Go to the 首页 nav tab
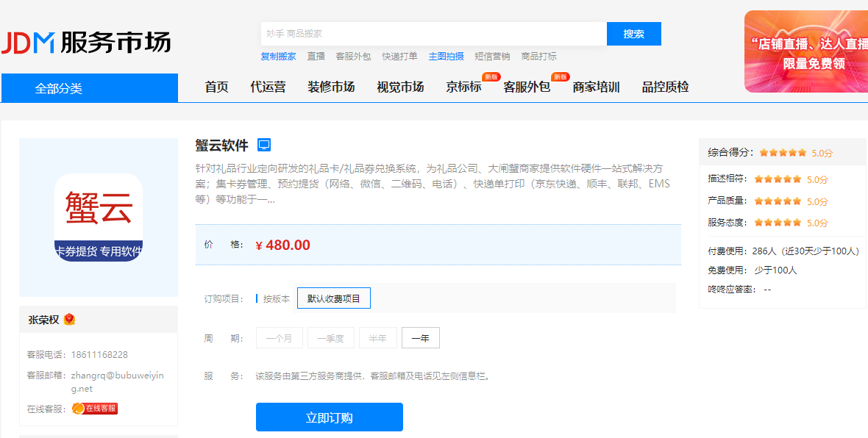Screen dimensions: 868x438 coord(216,87)
